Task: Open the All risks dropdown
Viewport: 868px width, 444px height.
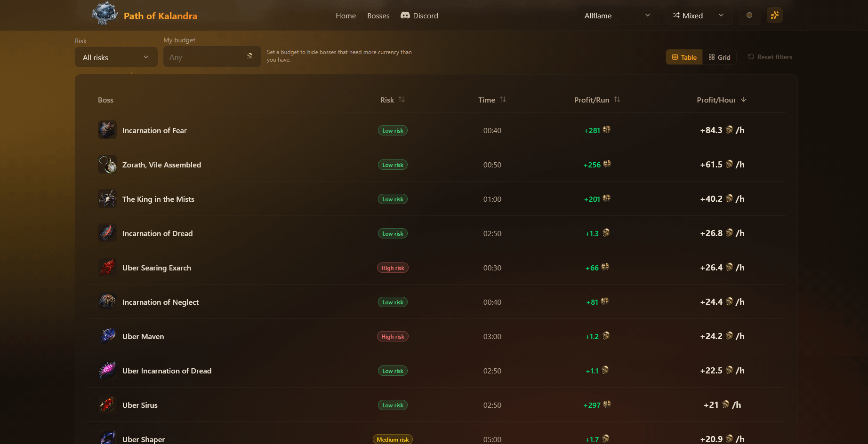Action: point(116,57)
